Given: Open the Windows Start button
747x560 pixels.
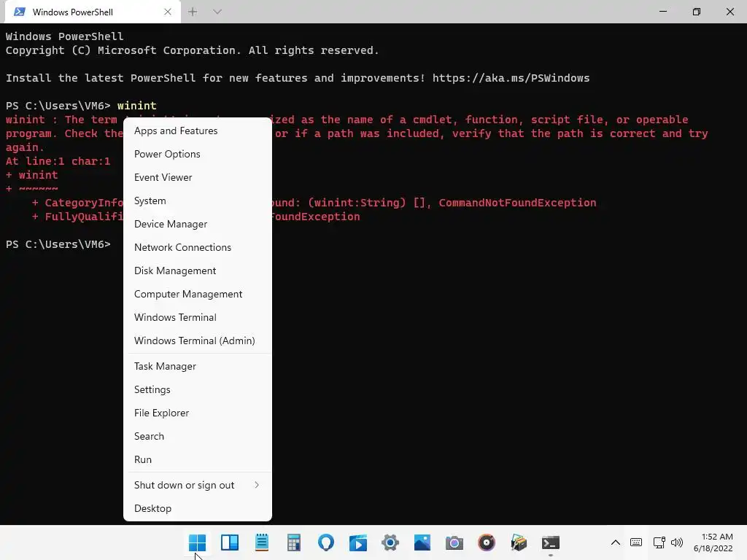Looking at the screenshot, I should 197,542.
